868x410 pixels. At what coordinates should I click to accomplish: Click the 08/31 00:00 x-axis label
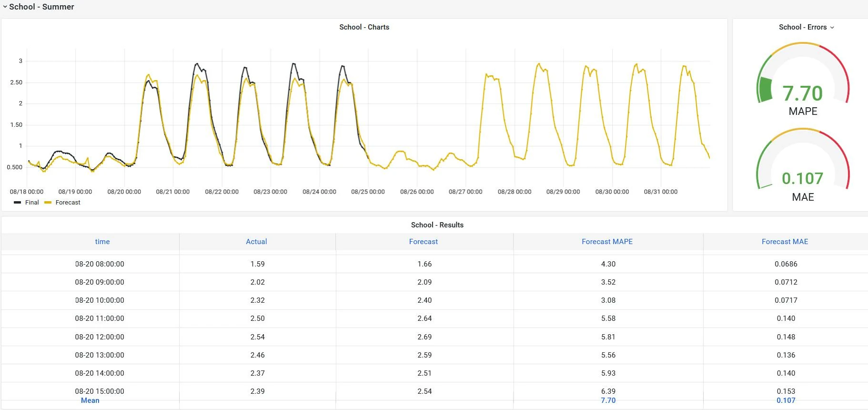click(x=661, y=192)
